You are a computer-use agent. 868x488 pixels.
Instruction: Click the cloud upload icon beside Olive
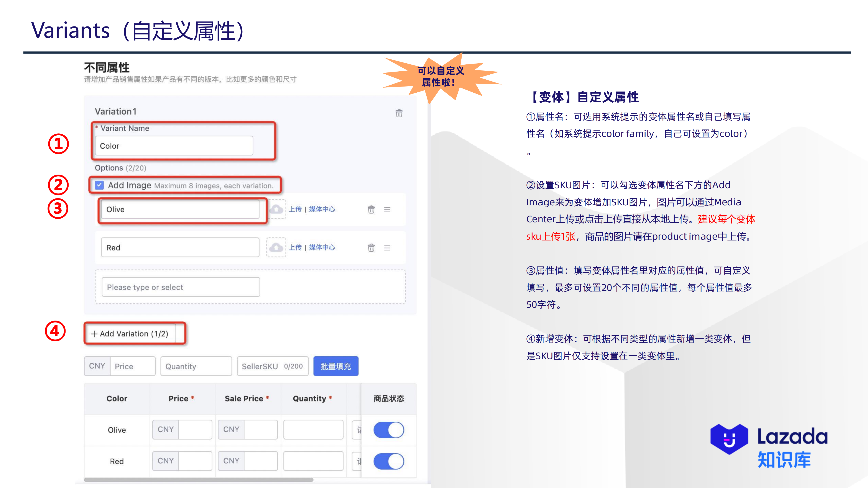click(x=276, y=209)
